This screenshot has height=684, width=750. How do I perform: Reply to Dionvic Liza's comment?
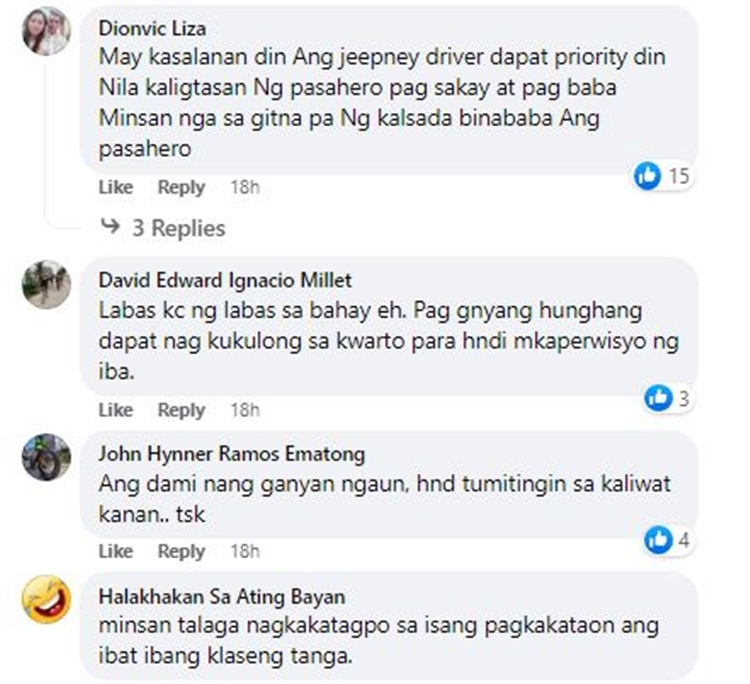[x=181, y=187]
